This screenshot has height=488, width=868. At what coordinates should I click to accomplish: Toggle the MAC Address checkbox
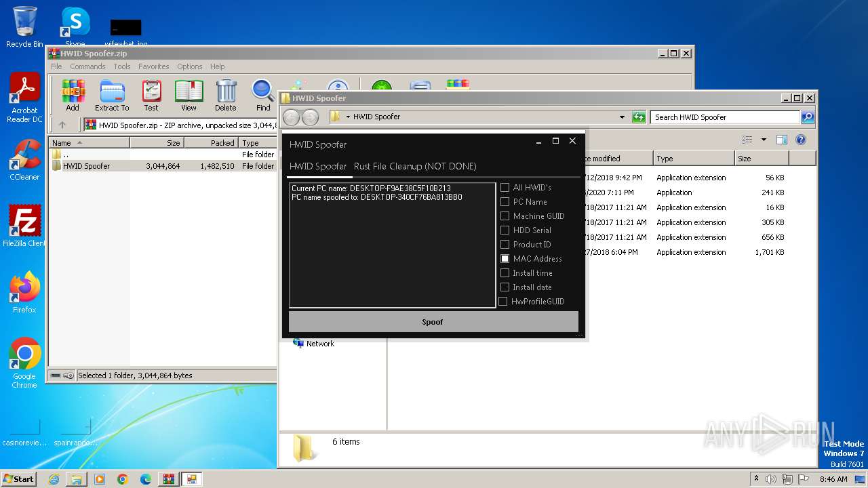tap(505, 258)
